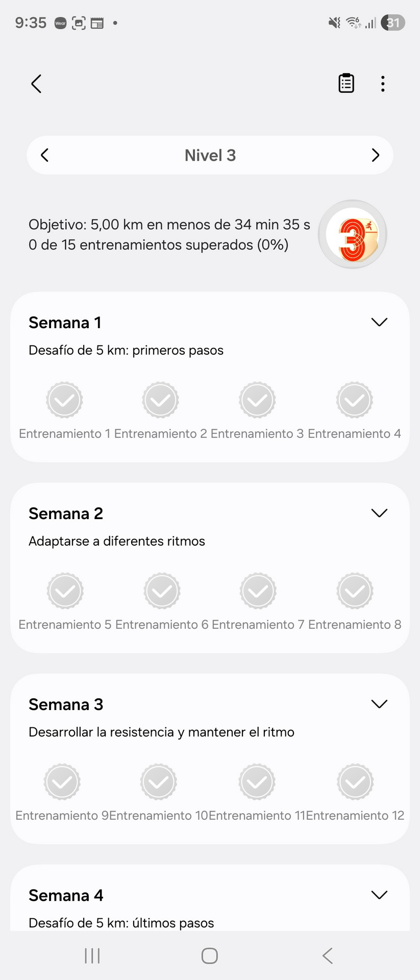Open Entrenamiento 7 check badge
This screenshot has height=980, width=420.
258,591
